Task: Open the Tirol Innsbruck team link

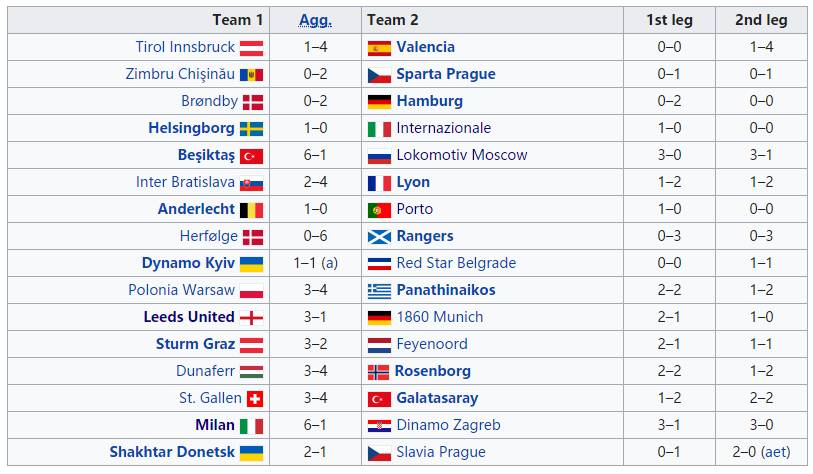Action: [x=185, y=47]
